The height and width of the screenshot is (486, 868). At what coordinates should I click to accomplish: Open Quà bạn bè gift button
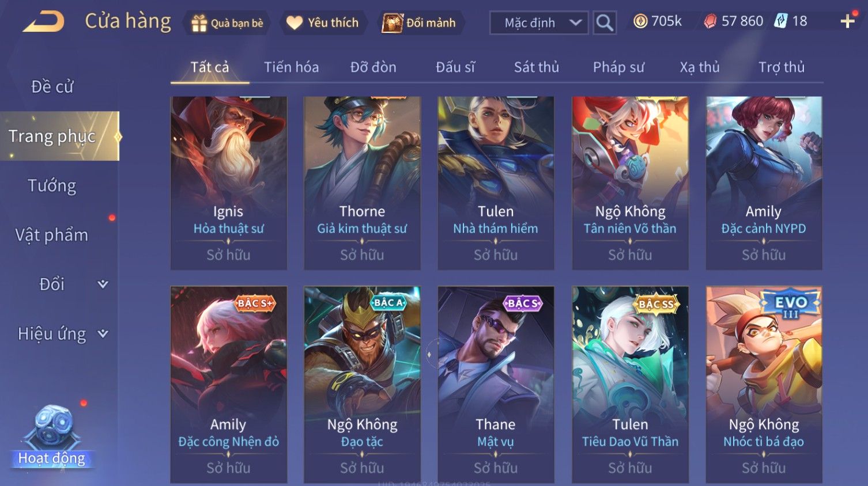click(227, 23)
